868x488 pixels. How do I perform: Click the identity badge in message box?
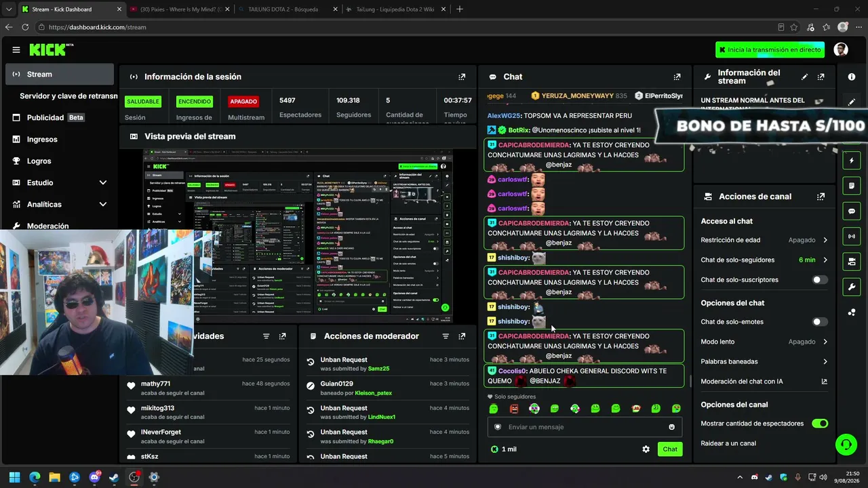point(498,427)
